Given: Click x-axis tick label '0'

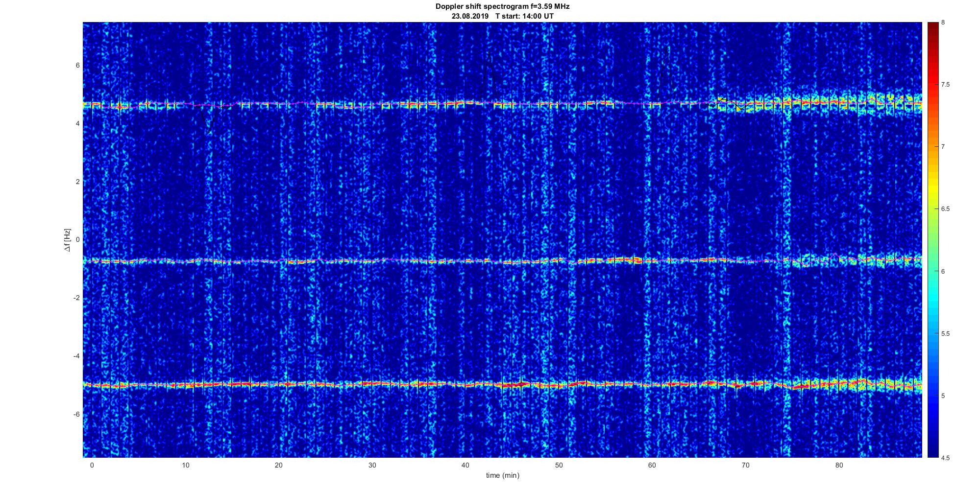Looking at the screenshot, I should coord(92,465).
